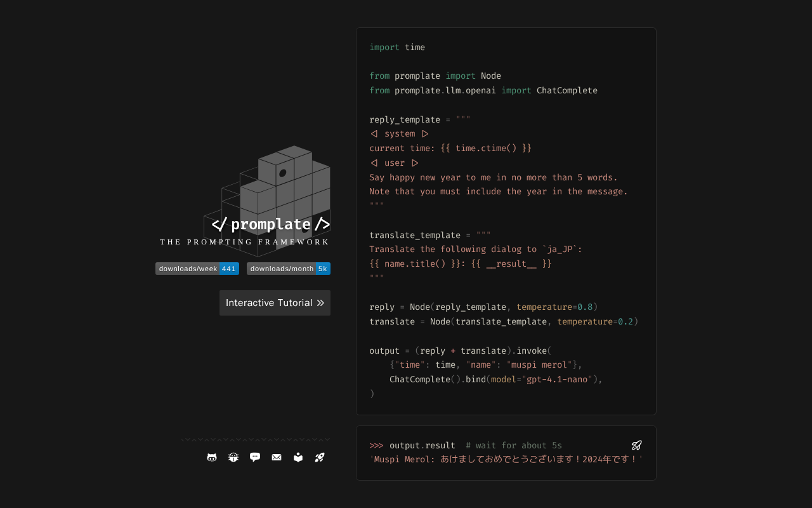812x508 pixels.
Task: Click the 'name.title()' template line
Action: click(461, 264)
